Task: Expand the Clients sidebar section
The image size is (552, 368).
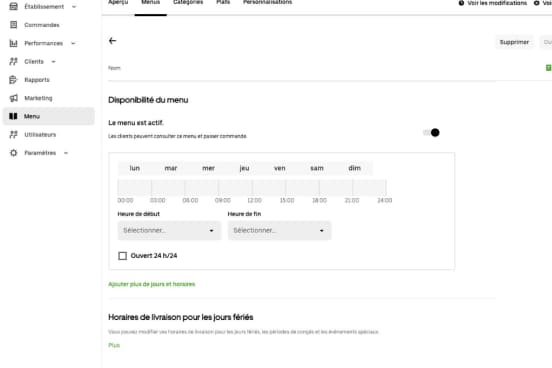Action: [33, 61]
